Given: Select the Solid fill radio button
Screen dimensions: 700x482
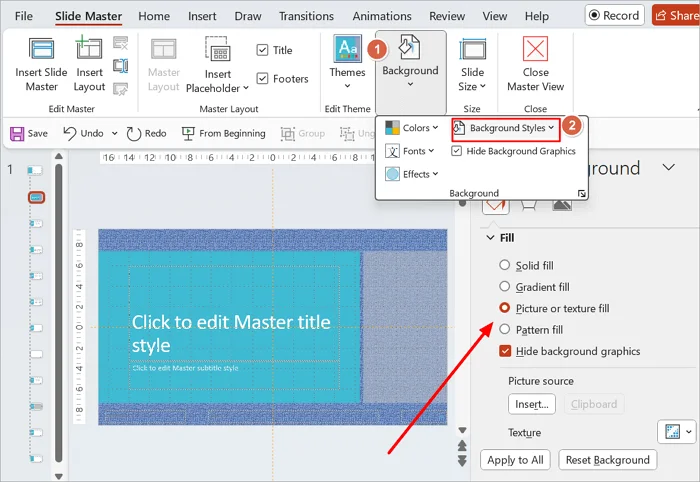Looking at the screenshot, I should (504, 265).
